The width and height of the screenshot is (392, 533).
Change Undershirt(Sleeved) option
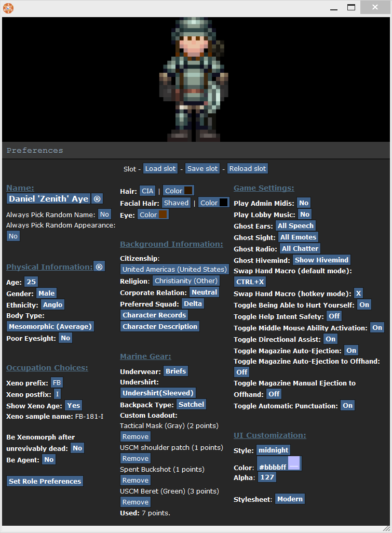[x=158, y=393]
